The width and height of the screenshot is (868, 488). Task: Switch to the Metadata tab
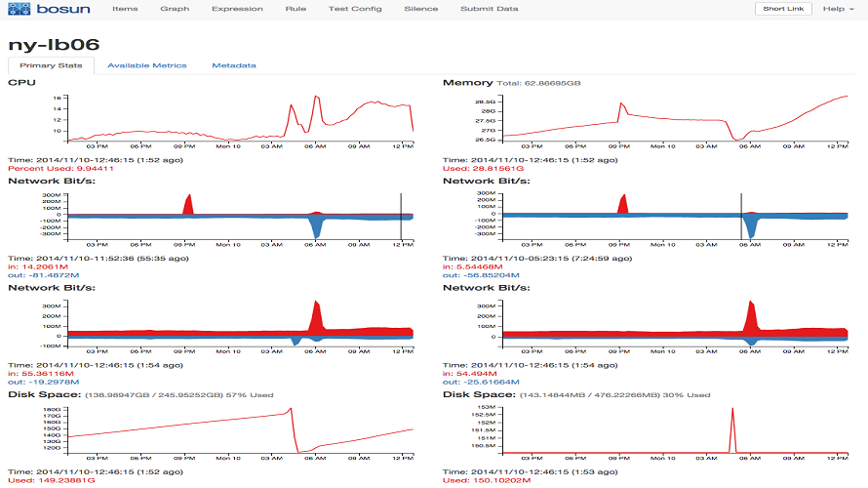pyautogui.click(x=234, y=65)
